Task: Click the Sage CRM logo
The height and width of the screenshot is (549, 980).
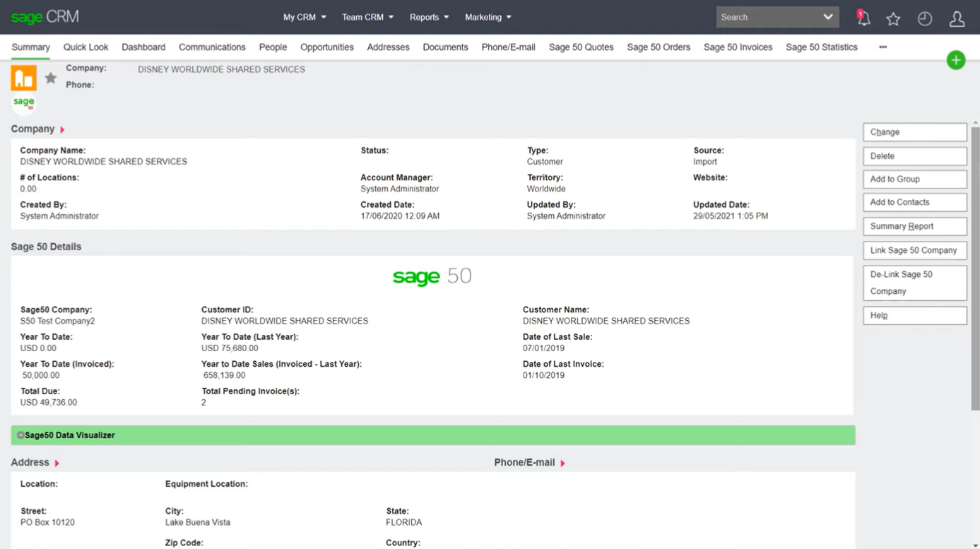Action: [x=45, y=16]
